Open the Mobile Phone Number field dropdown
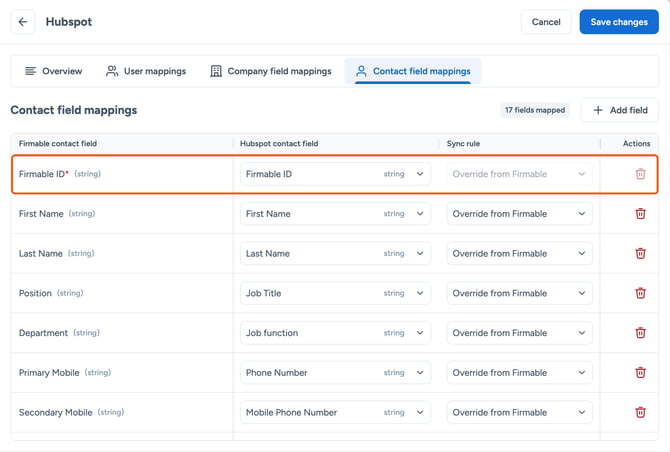670x452 pixels. 335,412
